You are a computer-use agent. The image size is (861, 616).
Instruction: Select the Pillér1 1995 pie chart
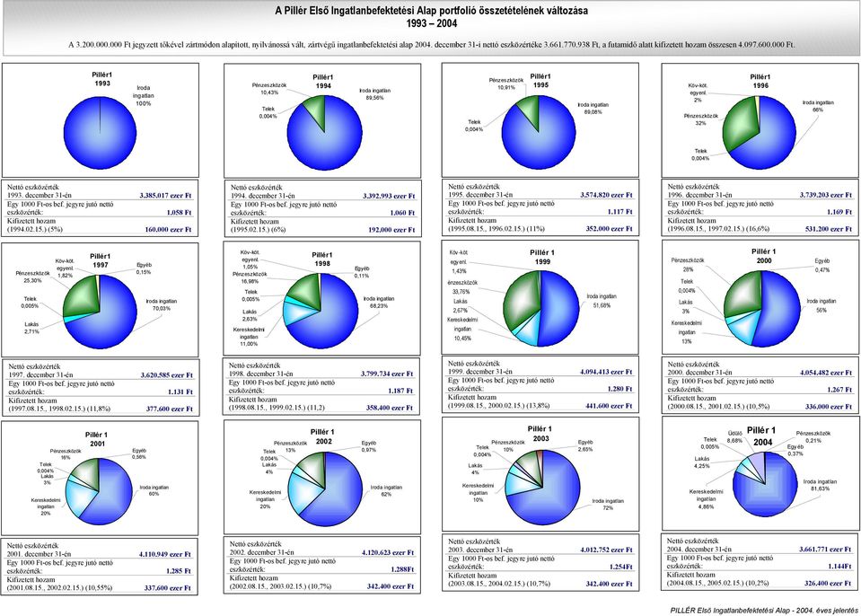[x=540, y=133]
